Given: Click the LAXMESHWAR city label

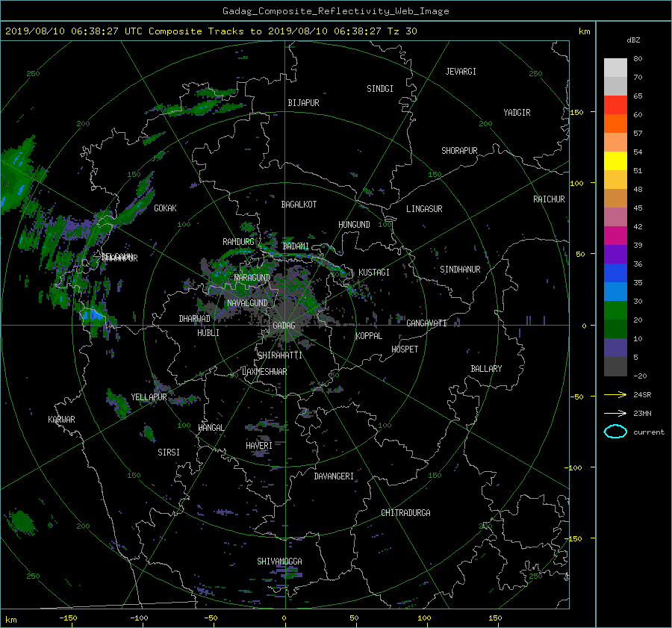Looking at the screenshot, I should tap(264, 372).
